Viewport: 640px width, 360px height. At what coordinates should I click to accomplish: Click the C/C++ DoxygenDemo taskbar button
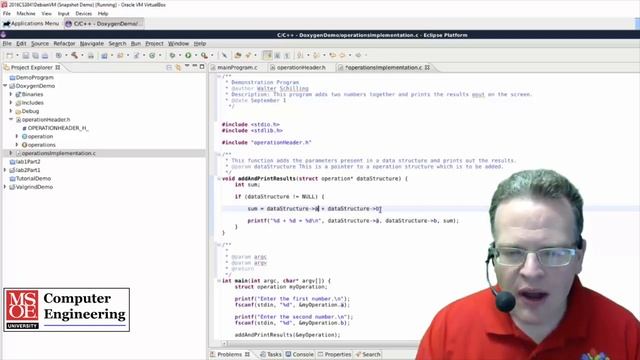(104, 24)
